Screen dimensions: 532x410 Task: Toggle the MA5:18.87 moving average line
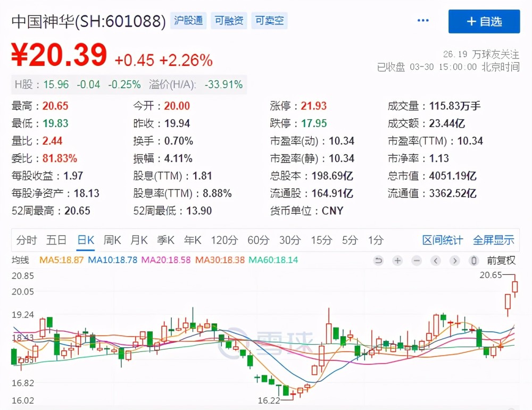(x=61, y=260)
